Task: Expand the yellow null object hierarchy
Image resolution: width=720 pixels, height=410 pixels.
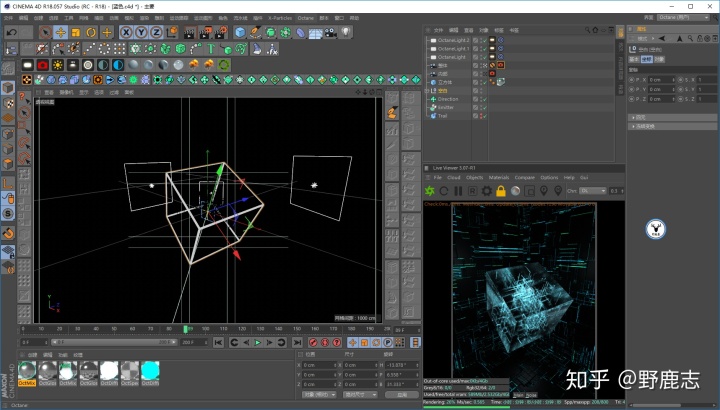Action: point(427,91)
